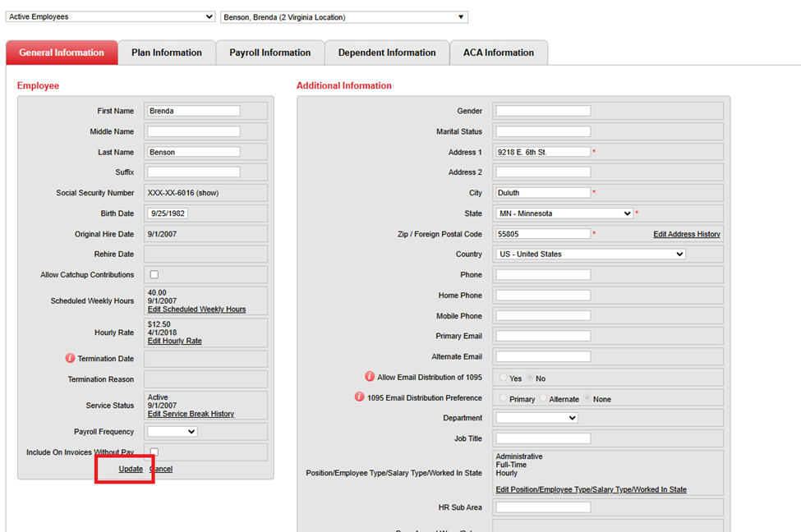Click into the Primary Email field
This screenshot has height=532, width=801.
tap(543, 337)
